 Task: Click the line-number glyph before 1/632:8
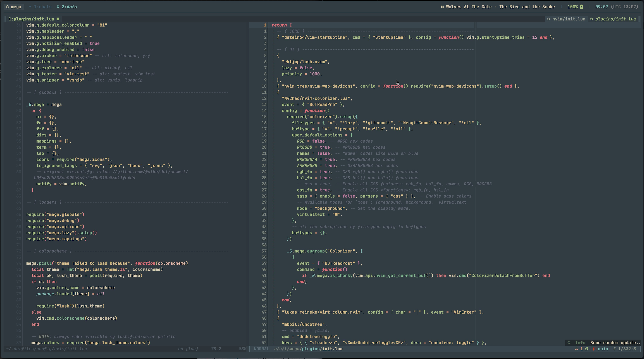tap(614, 349)
